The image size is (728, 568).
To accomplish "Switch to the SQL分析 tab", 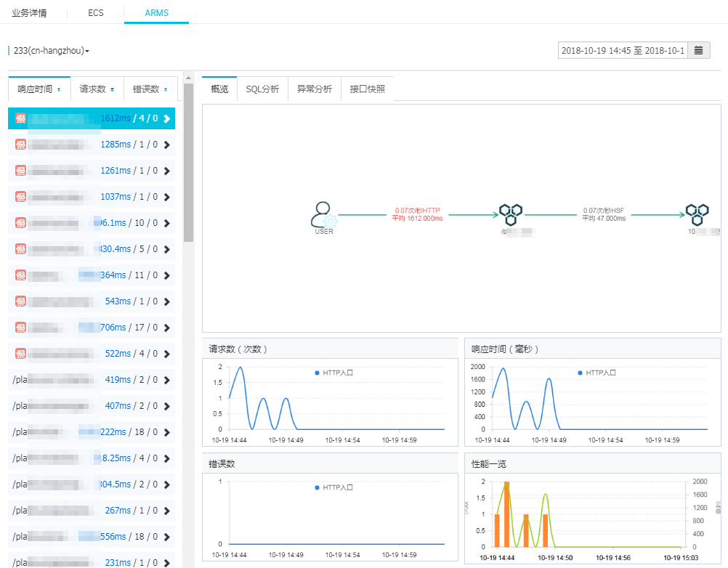I will coord(262,89).
